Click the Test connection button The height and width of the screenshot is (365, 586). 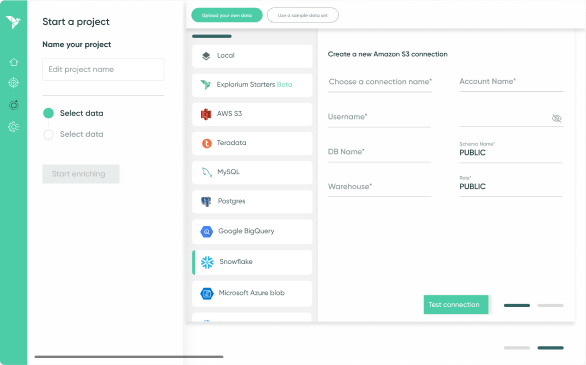(456, 304)
